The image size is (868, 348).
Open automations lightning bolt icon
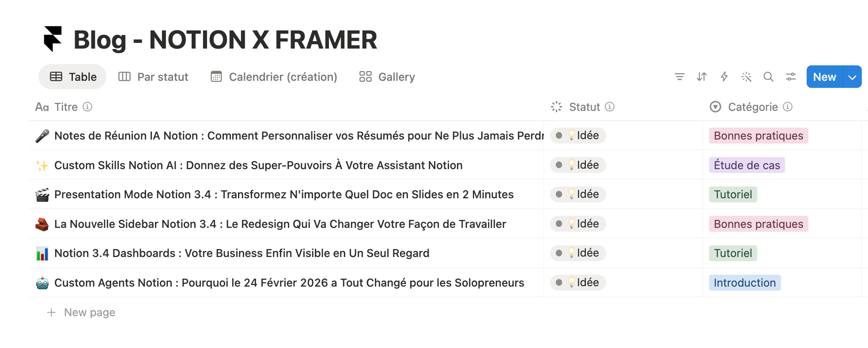click(x=724, y=77)
